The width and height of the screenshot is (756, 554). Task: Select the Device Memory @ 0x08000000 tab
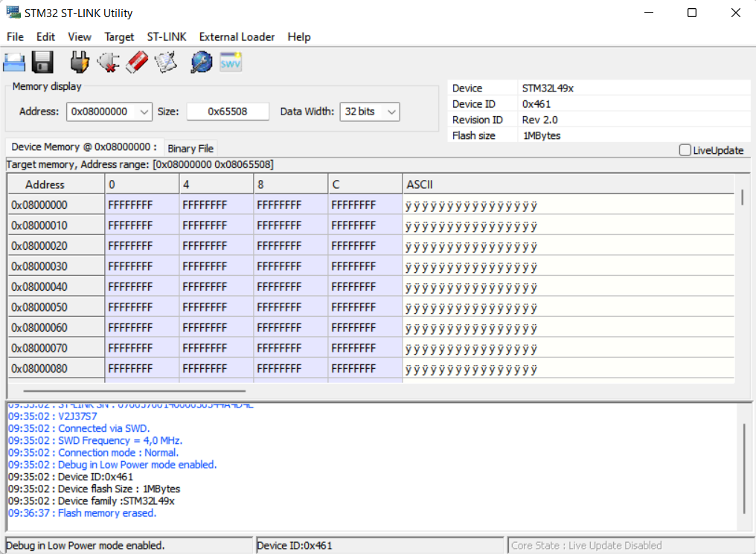pos(83,147)
